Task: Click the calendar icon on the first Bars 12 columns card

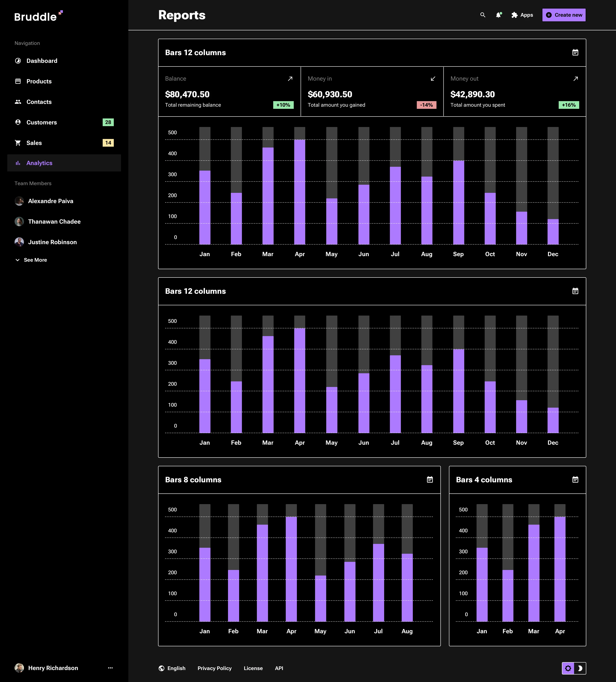Action: pos(575,53)
